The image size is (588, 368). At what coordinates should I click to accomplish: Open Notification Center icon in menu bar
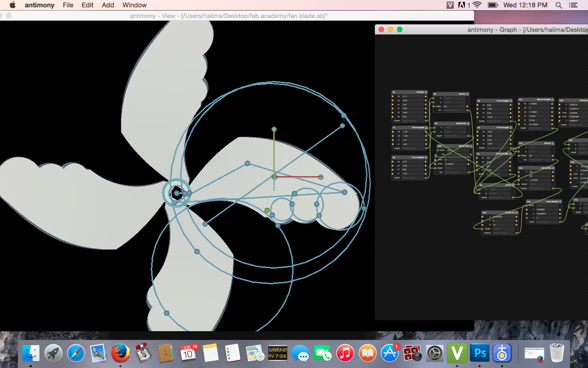tap(573, 5)
